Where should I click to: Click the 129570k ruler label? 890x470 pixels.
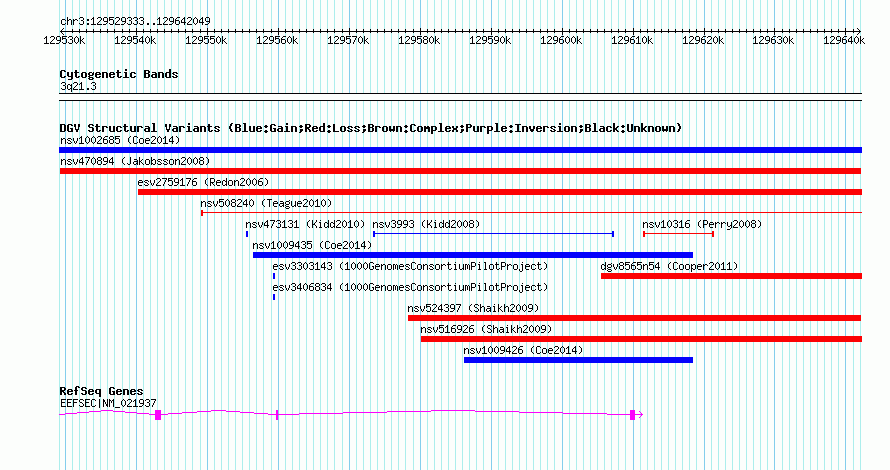pyautogui.click(x=349, y=40)
